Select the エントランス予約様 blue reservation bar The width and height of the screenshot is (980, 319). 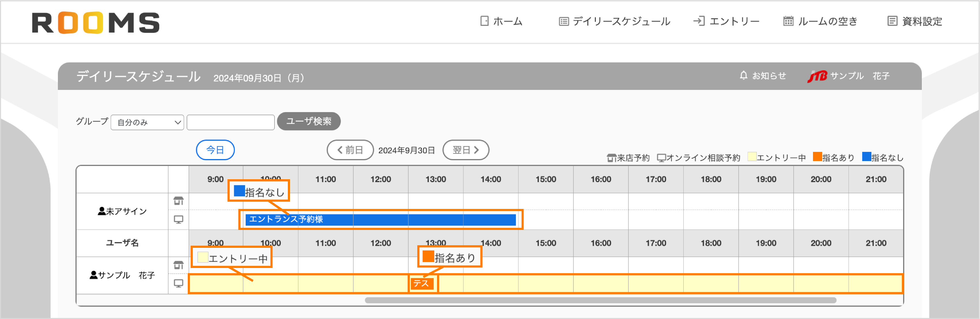click(x=380, y=220)
